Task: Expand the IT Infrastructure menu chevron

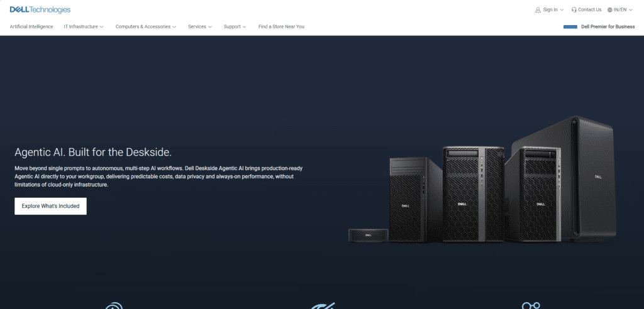Action: [101, 26]
